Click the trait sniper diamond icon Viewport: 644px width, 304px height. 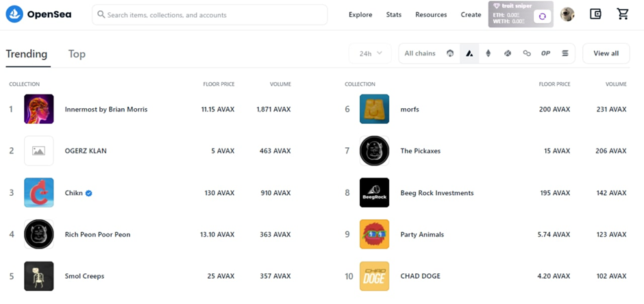[x=496, y=6]
